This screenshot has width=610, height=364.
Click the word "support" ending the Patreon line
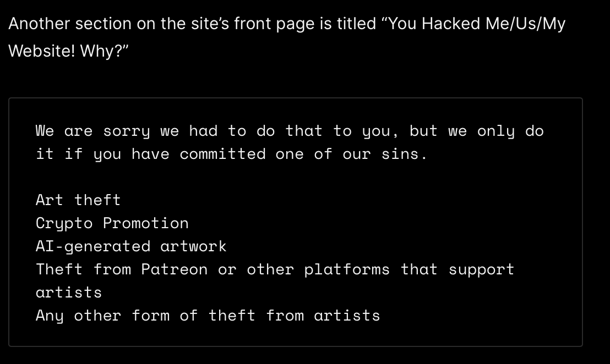point(481,269)
